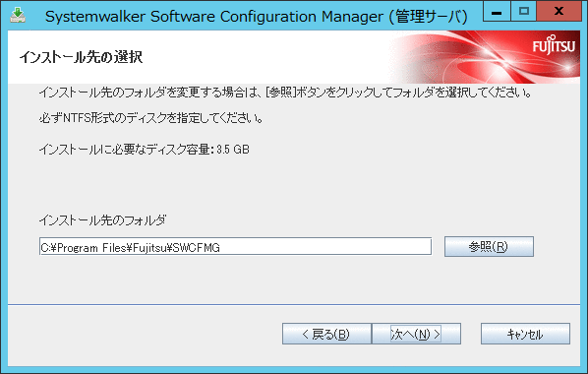The height and width of the screenshot is (374, 588).
Task: Click the インストール先の選択 heading
Action: pyautogui.click(x=82, y=57)
